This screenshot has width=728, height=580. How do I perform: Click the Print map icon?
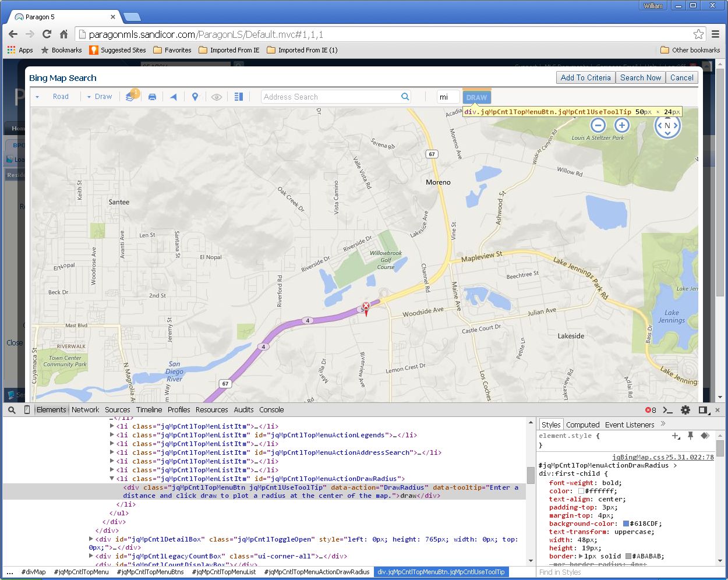(x=152, y=97)
